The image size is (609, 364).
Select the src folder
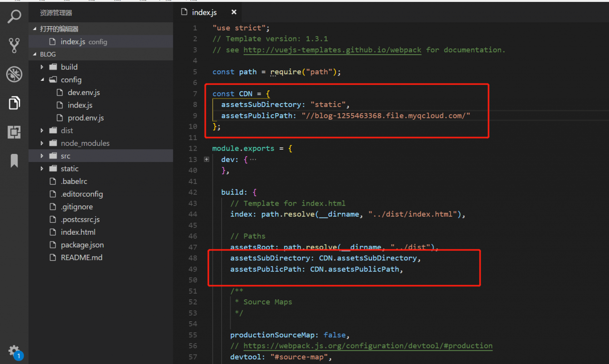65,156
